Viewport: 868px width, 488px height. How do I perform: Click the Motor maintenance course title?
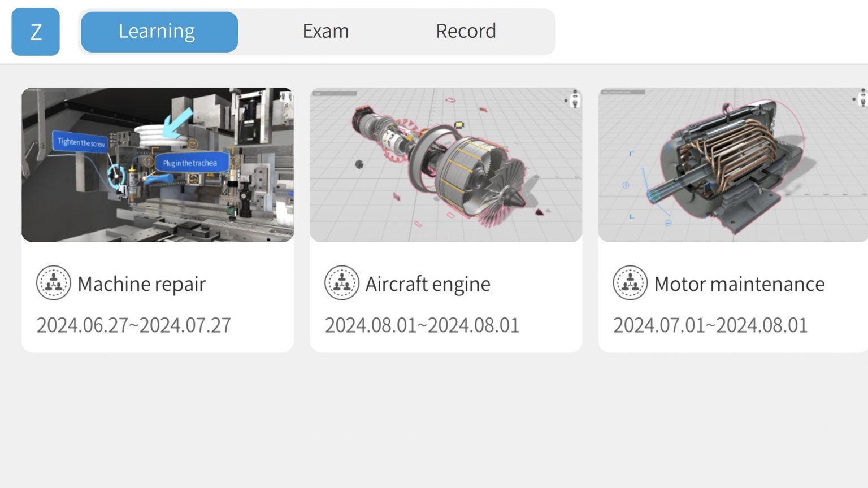(739, 284)
